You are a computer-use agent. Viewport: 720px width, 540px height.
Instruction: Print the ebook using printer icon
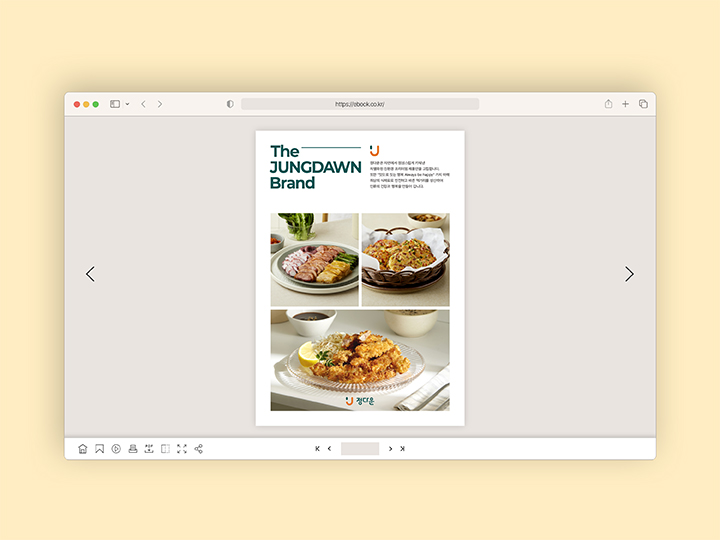coord(132,449)
